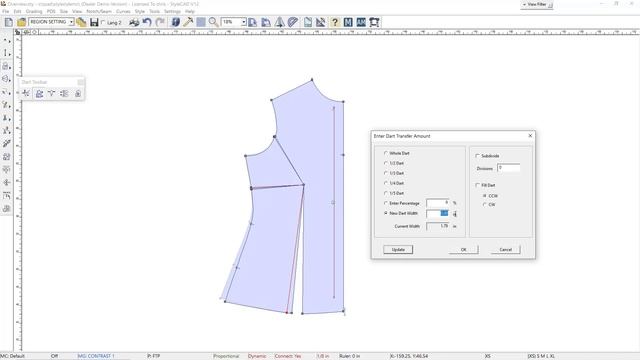The width and height of the screenshot is (640, 360).
Task: Select the 1/4 Dart radio option
Action: [386, 183]
